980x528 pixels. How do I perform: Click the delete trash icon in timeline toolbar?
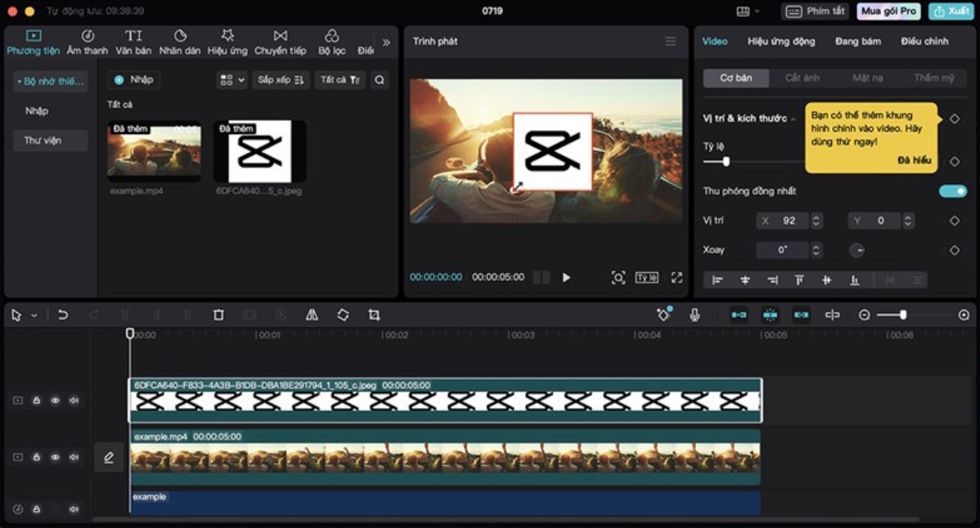tap(218, 315)
